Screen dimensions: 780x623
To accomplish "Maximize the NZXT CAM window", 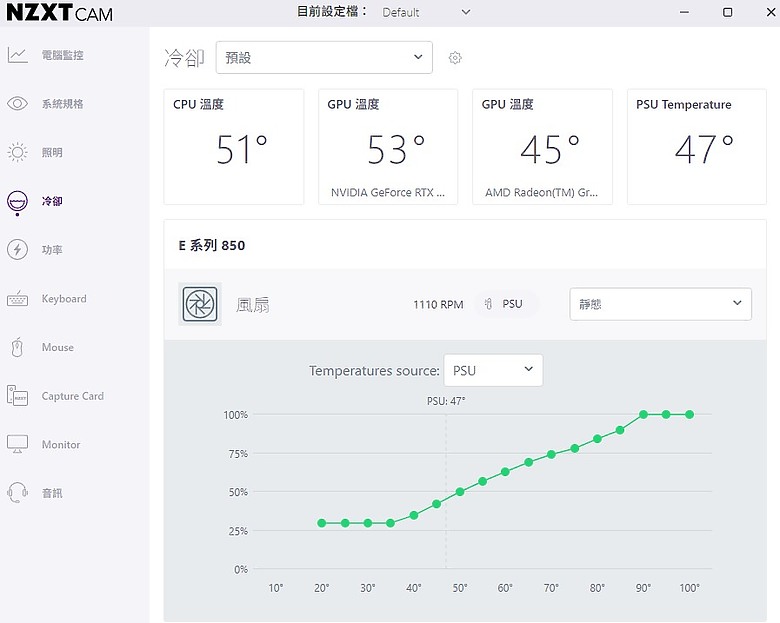I will pos(727,12).
